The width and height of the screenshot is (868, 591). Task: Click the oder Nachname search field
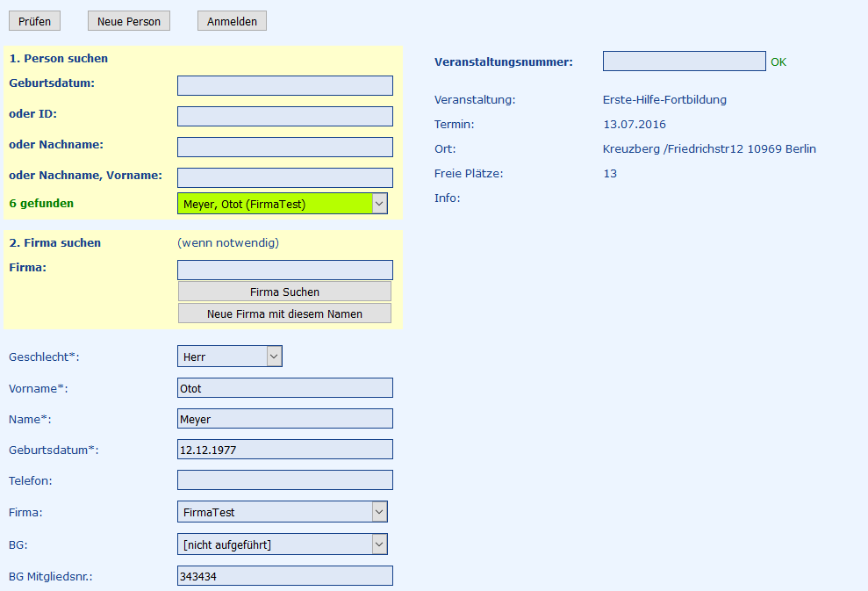click(x=284, y=147)
